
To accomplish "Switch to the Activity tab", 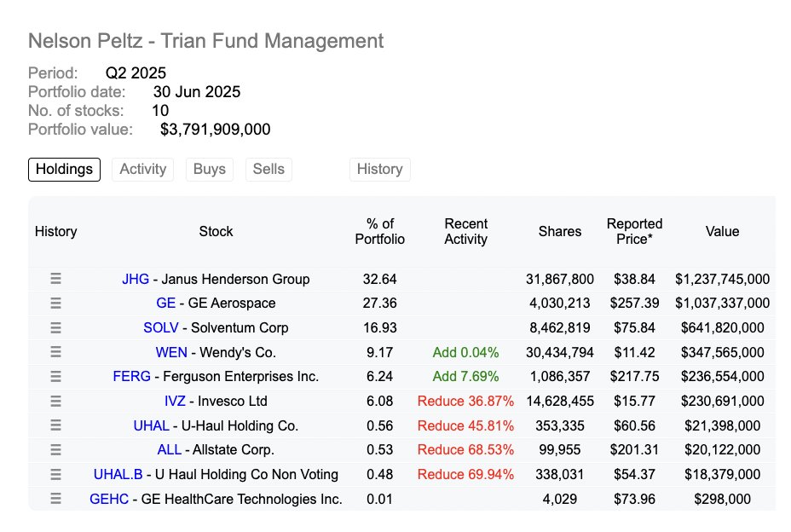I will tap(142, 169).
